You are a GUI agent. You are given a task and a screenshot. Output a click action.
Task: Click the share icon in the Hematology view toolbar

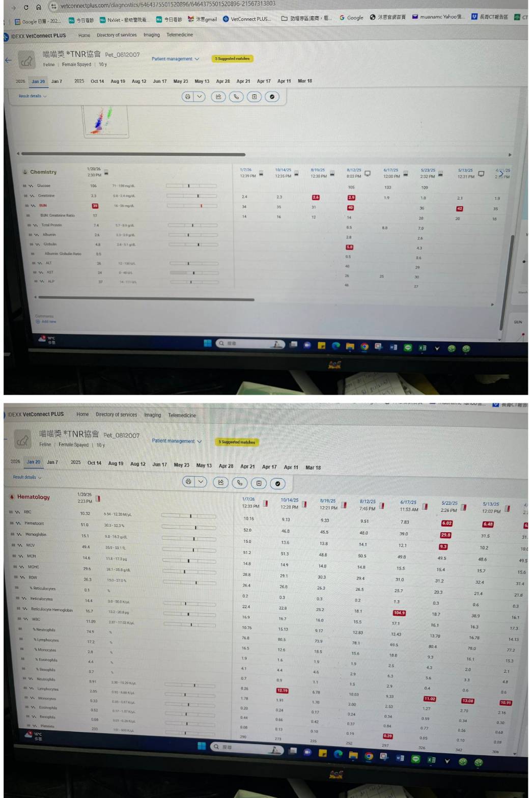tap(220, 482)
